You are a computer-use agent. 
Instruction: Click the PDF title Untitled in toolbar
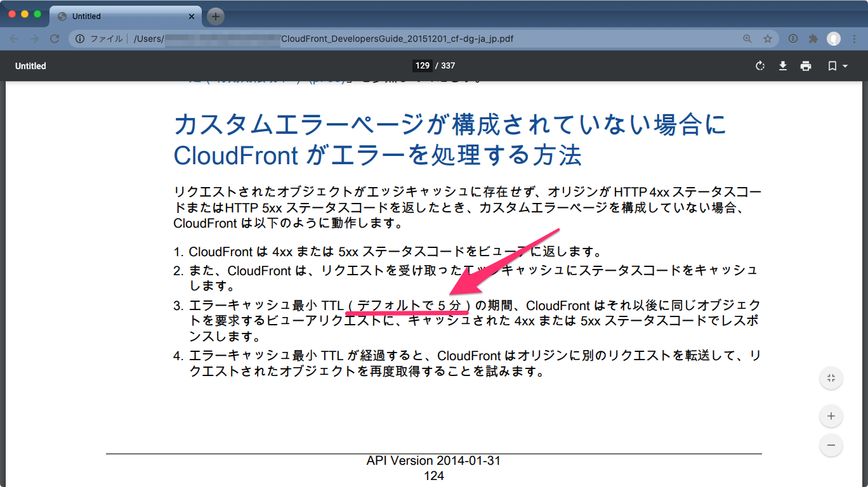pos(30,66)
